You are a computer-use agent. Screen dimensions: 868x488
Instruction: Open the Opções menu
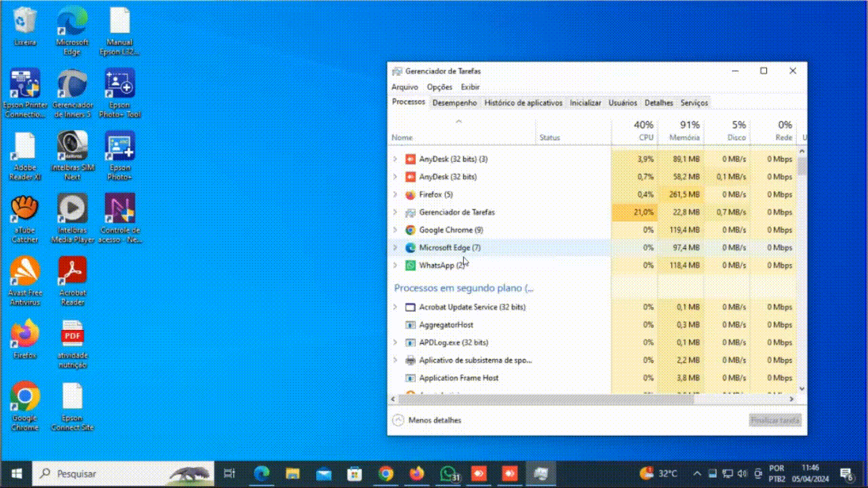(439, 87)
